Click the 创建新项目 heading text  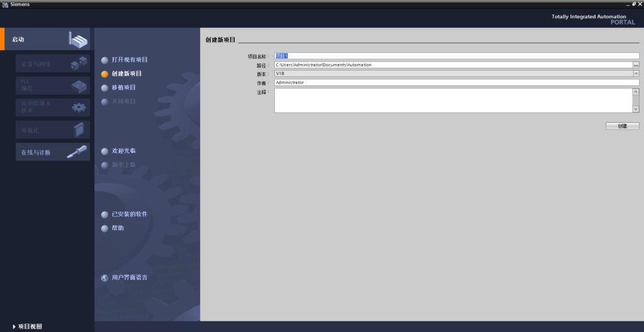(x=221, y=40)
